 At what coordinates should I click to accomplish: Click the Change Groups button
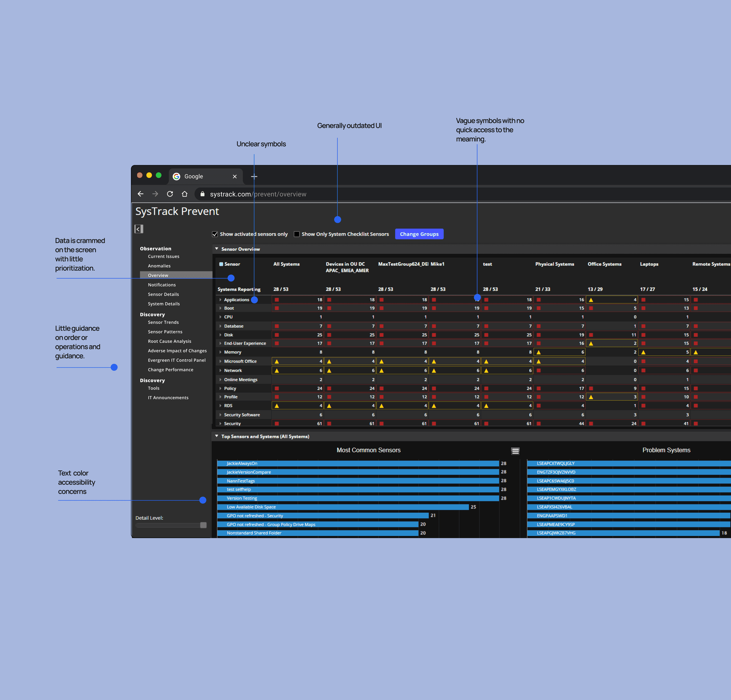pos(419,234)
